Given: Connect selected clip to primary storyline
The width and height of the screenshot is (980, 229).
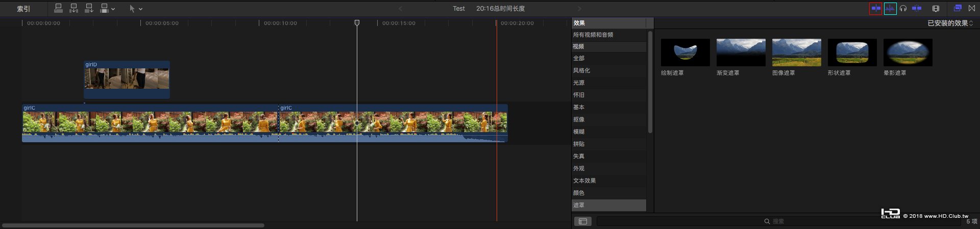Looking at the screenshot, I should pos(58,8).
